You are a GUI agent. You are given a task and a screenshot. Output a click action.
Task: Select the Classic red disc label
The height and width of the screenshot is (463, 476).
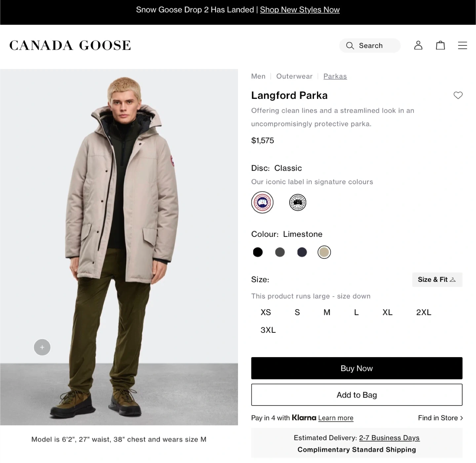pos(262,202)
